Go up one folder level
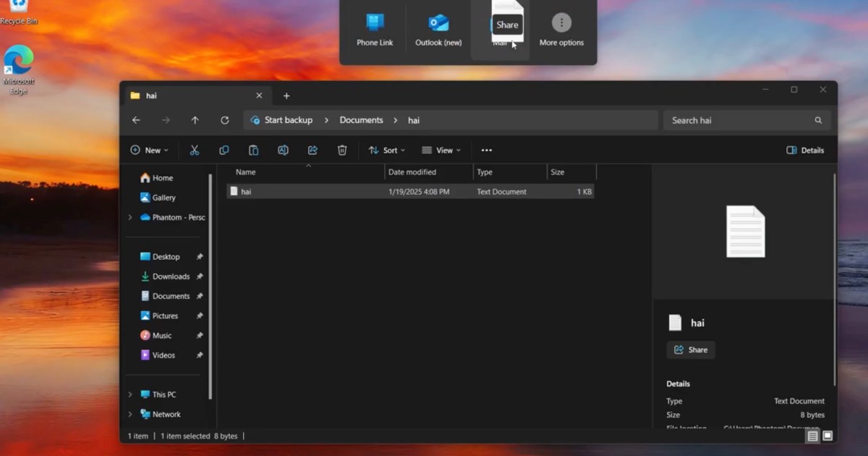 click(x=195, y=120)
